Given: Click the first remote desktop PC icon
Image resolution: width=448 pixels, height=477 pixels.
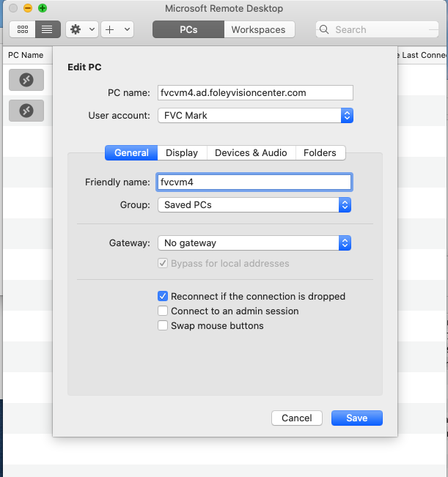Looking at the screenshot, I should tap(26, 80).
